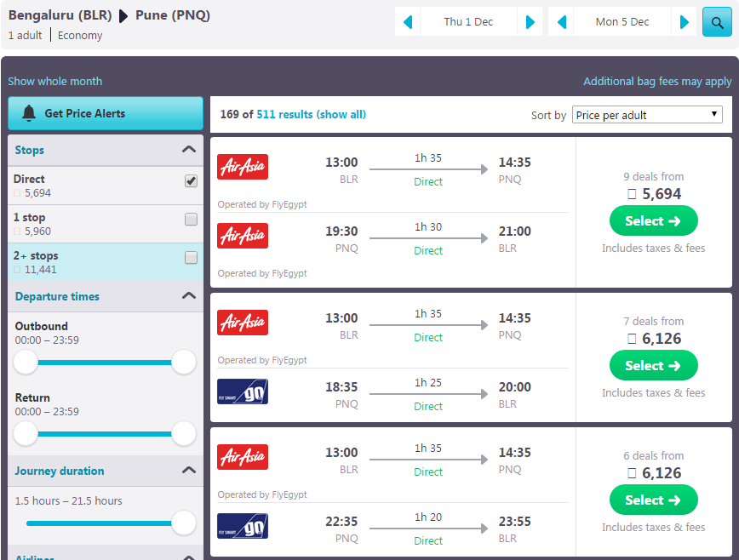
Task: Collapse the Airlines filter section
Action: (x=188, y=557)
